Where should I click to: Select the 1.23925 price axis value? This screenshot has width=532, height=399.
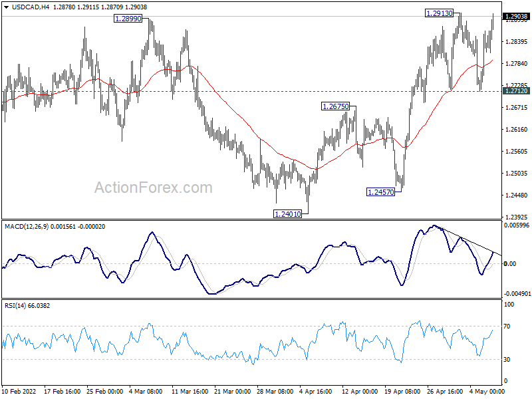pyautogui.click(x=517, y=217)
